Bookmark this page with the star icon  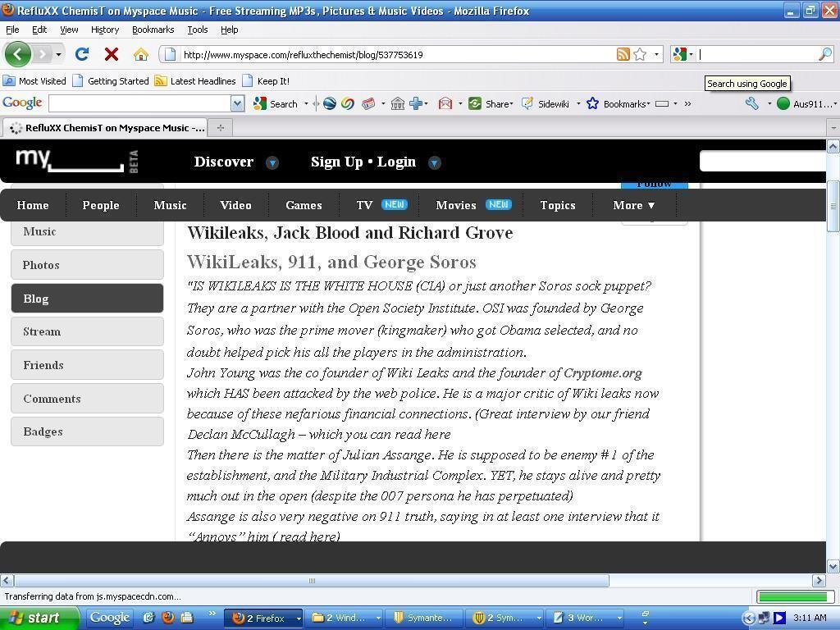640,54
